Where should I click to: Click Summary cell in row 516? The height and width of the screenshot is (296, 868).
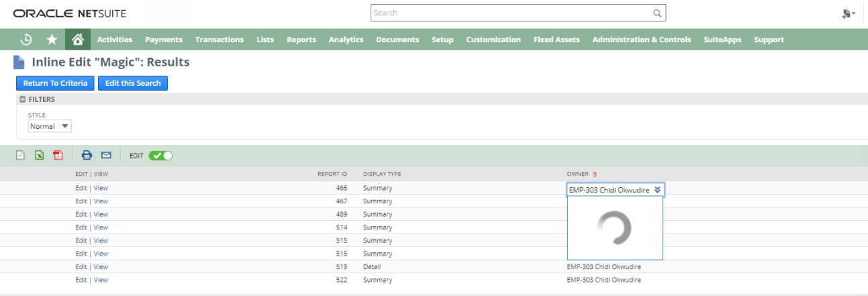(378, 254)
